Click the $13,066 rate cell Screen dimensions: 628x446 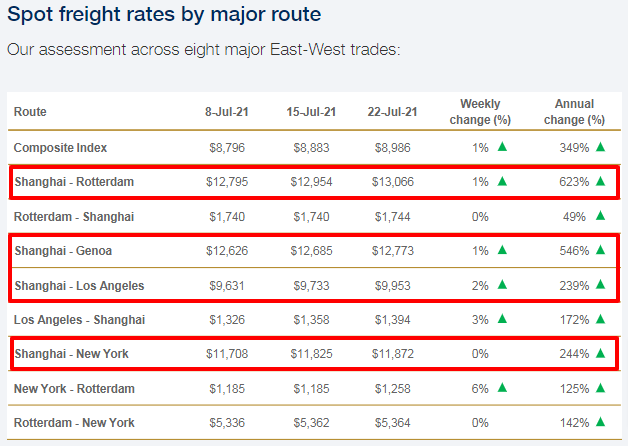coord(390,182)
